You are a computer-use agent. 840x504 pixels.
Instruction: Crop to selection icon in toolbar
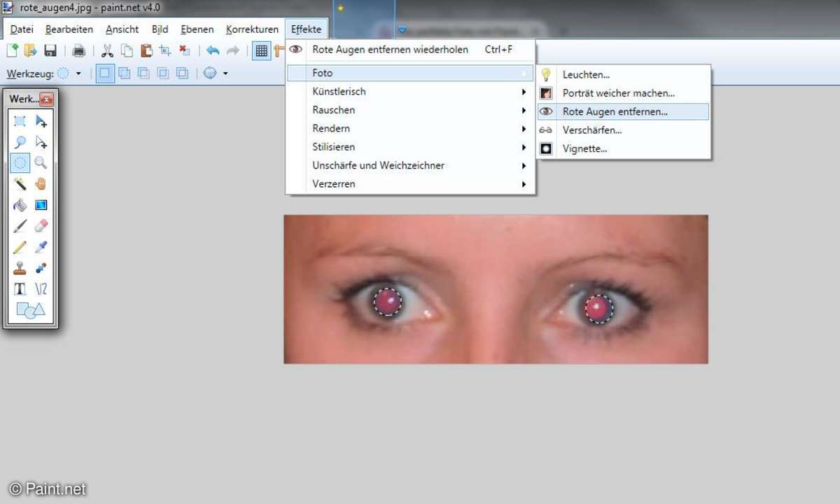click(x=165, y=50)
